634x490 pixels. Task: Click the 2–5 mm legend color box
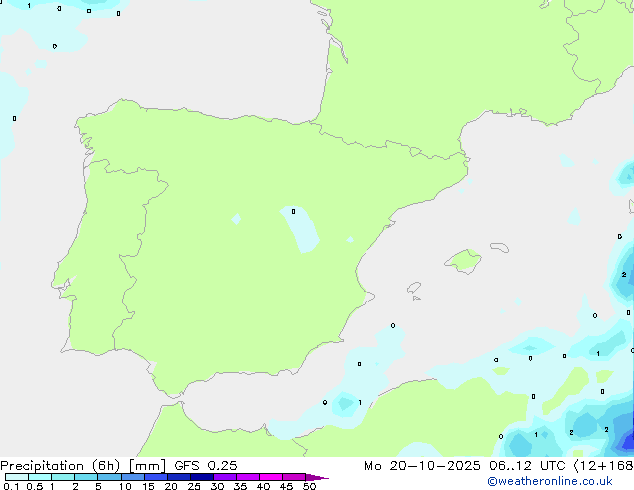(x=86, y=477)
